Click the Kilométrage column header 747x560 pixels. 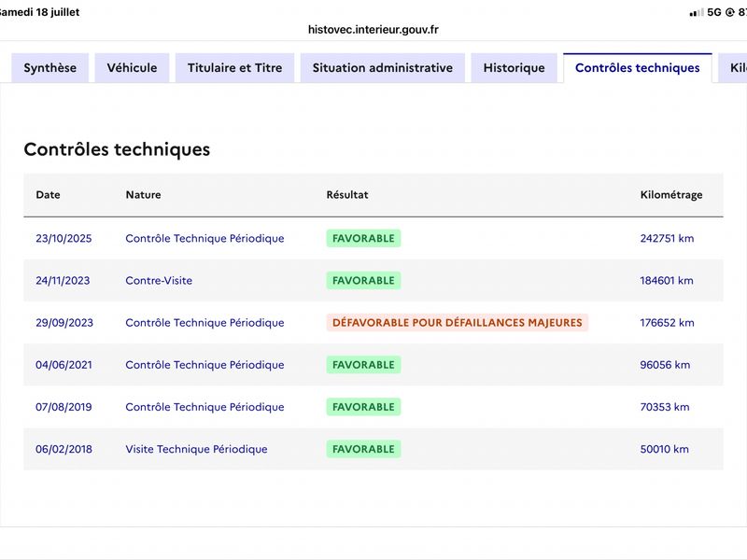pos(671,195)
